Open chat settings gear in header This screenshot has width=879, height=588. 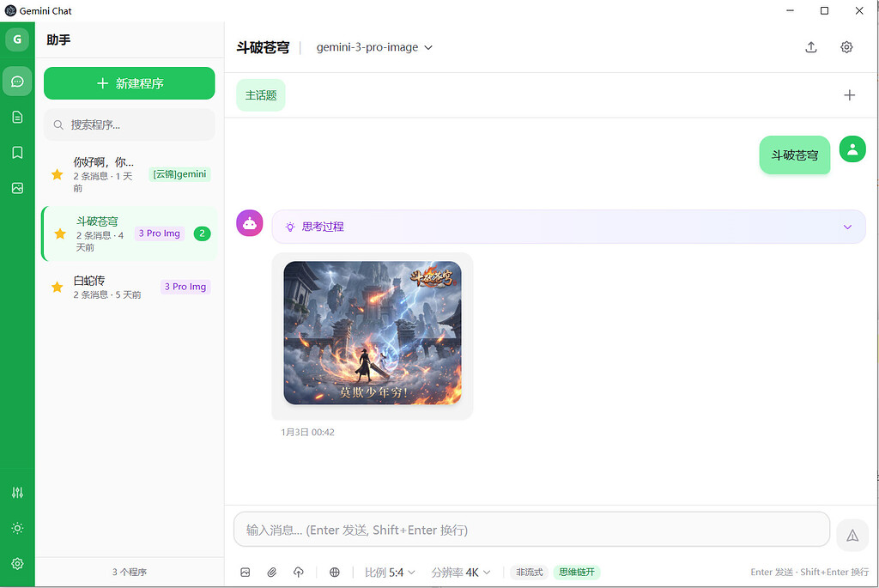846,47
